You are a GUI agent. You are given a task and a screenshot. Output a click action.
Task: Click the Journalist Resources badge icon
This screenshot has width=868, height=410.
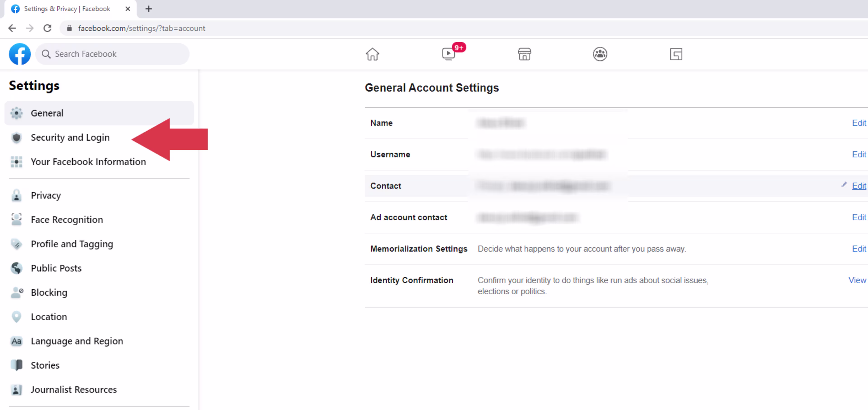click(x=16, y=389)
